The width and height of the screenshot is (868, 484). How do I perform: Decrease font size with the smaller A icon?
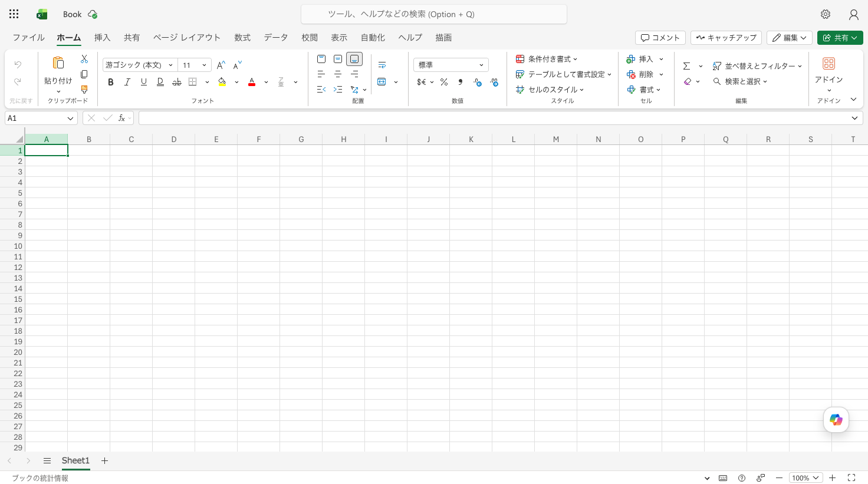point(238,65)
